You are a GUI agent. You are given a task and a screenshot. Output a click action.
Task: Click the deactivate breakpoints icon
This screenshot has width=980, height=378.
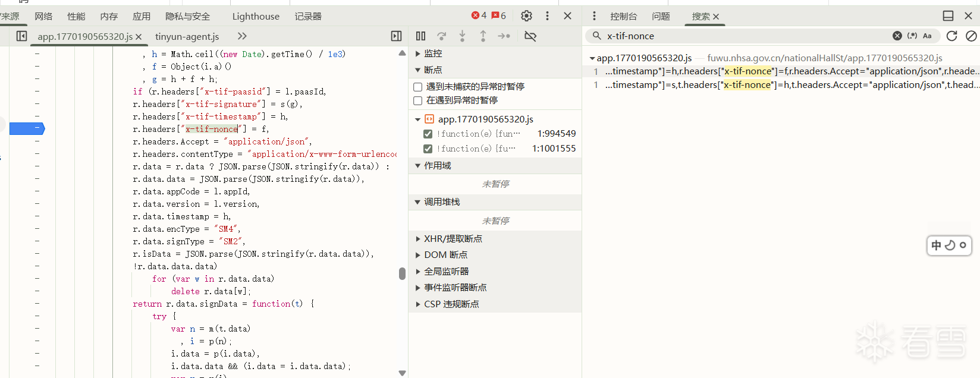(x=530, y=36)
